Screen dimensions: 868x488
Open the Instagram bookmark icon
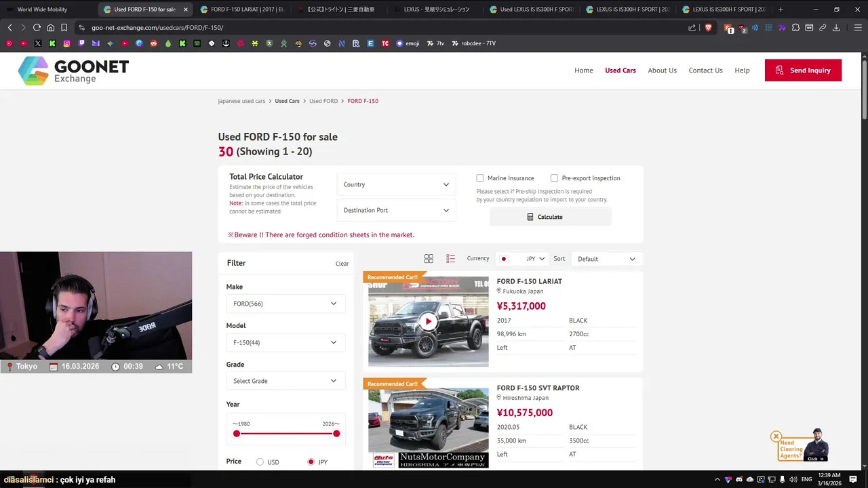coord(66,43)
